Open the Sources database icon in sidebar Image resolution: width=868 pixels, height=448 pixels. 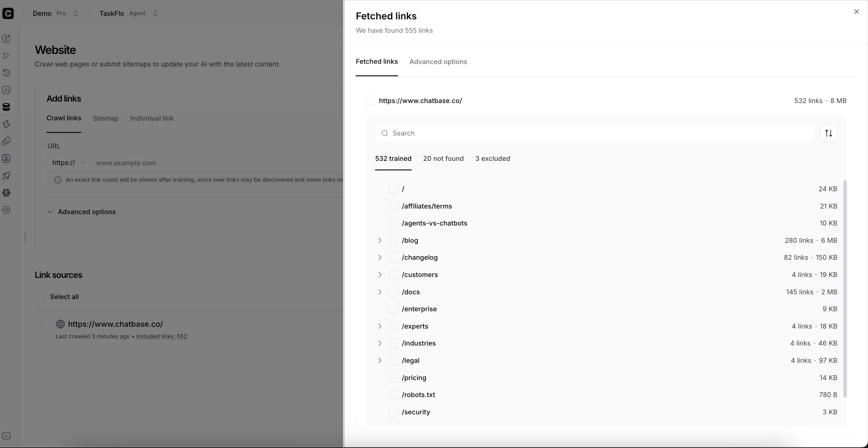(x=7, y=107)
